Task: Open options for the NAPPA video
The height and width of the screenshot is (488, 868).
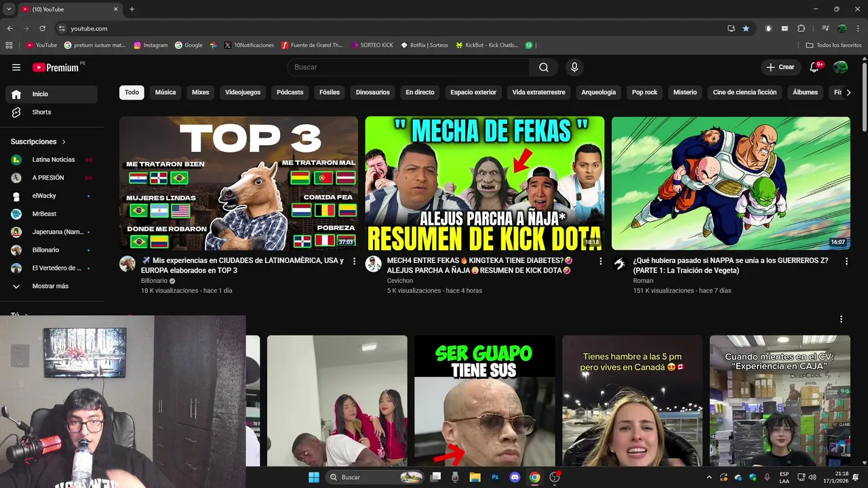Action: tap(846, 261)
